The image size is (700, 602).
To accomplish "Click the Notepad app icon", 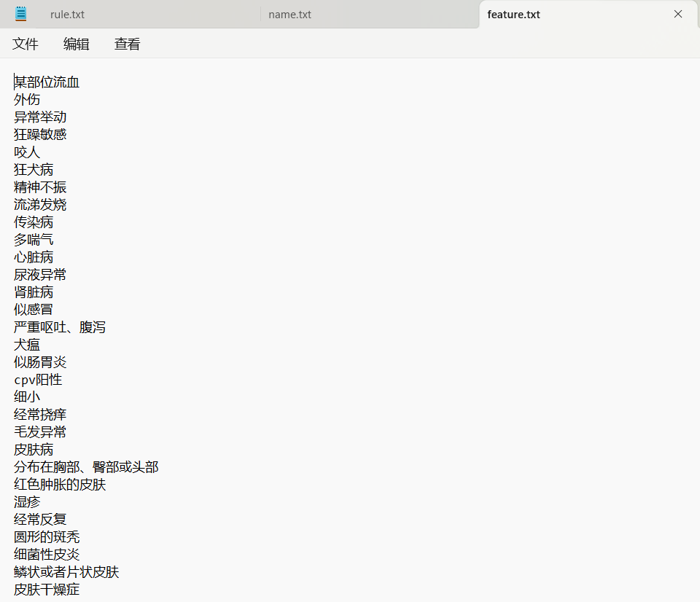I will (21, 14).
